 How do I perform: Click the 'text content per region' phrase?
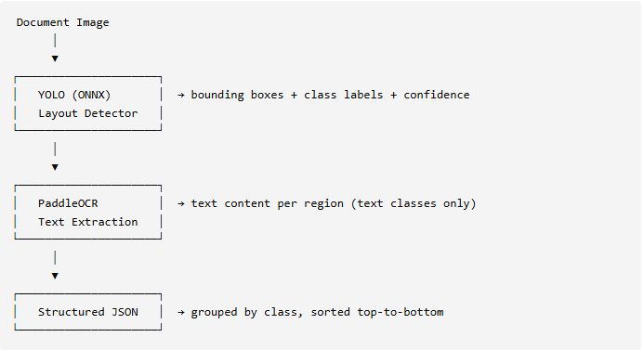267,204
